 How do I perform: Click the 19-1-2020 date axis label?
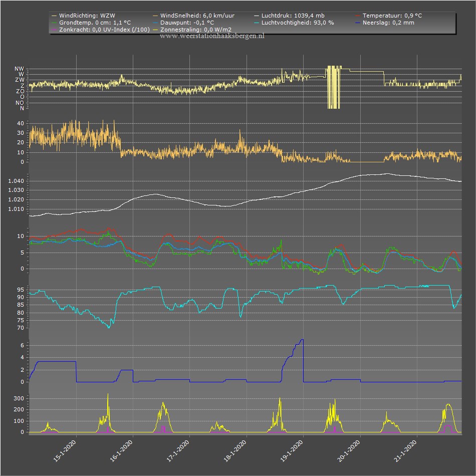click(292, 451)
